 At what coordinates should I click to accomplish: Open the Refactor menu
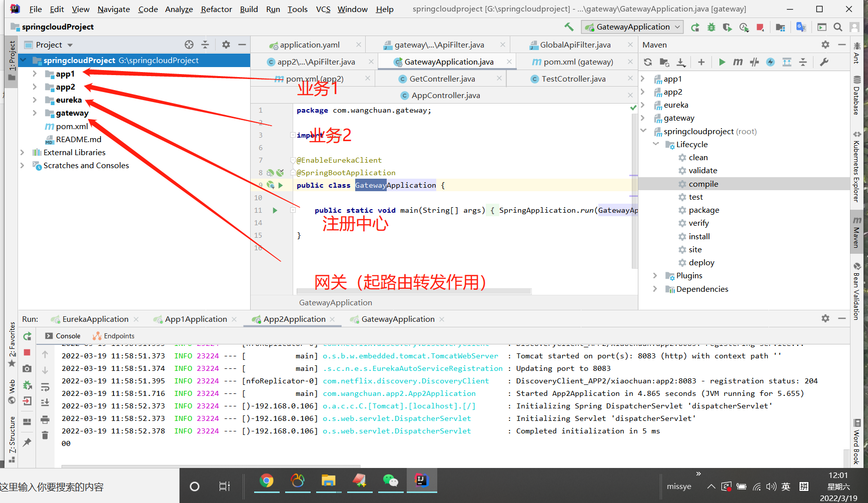(x=216, y=9)
